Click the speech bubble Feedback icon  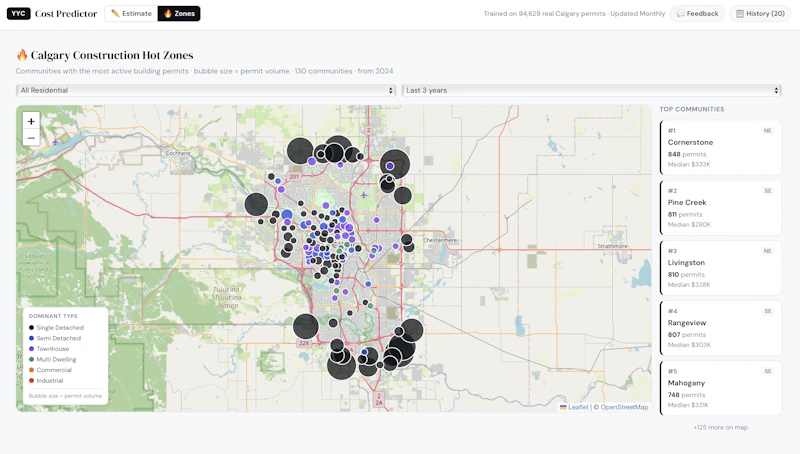[x=680, y=14]
